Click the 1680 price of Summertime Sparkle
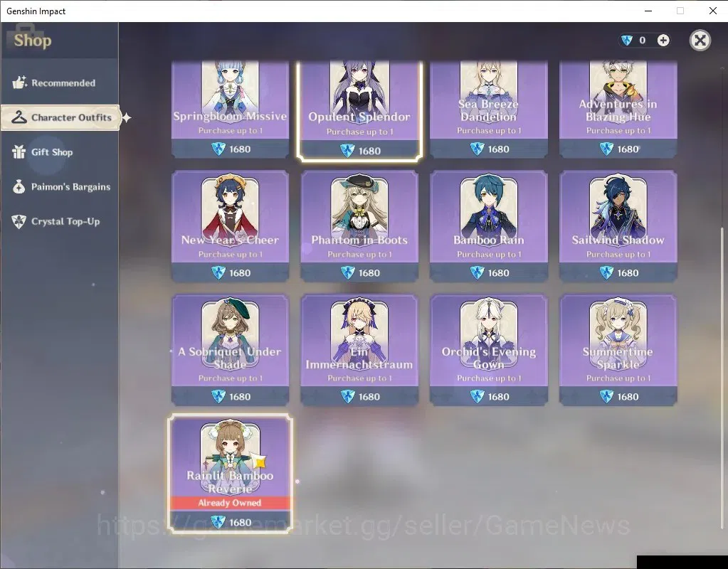Screen dimensions: 728x569 [x=628, y=397]
